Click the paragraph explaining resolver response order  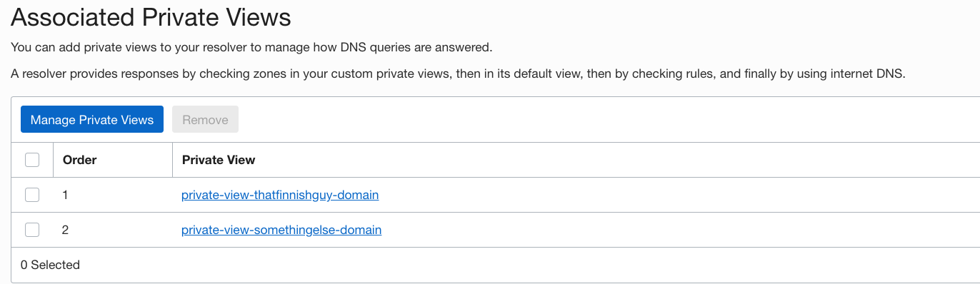tap(458, 73)
